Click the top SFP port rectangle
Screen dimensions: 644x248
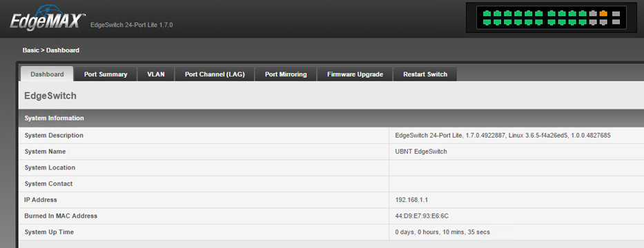[x=616, y=14]
